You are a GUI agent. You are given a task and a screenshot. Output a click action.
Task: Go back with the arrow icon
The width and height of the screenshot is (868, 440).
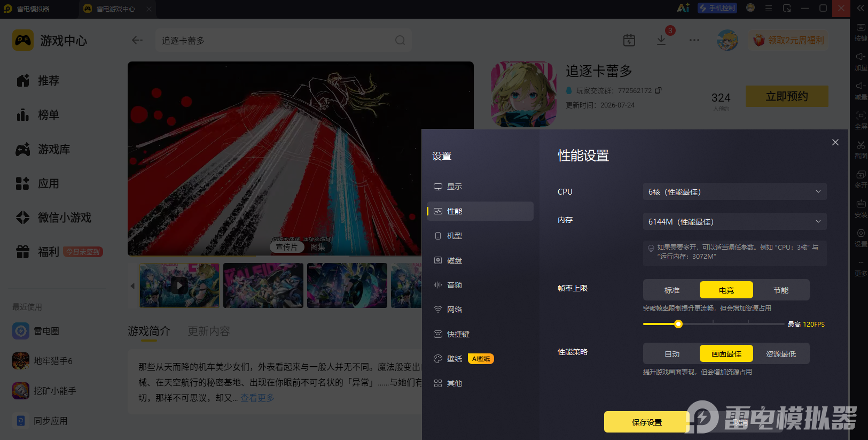tap(137, 40)
